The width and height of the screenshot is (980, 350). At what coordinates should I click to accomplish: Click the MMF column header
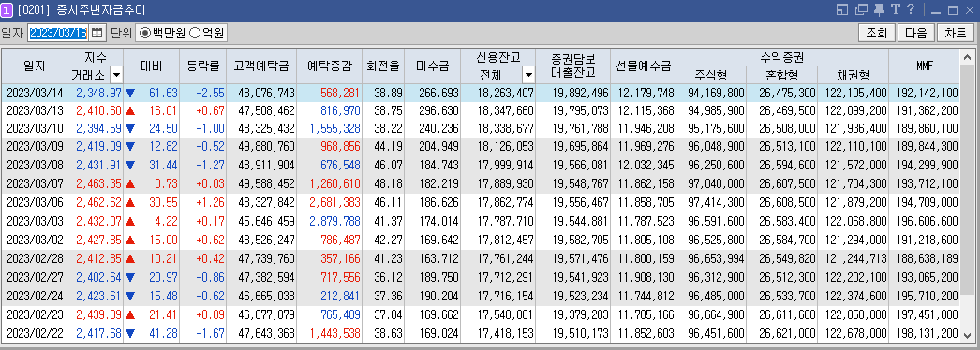tap(925, 66)
